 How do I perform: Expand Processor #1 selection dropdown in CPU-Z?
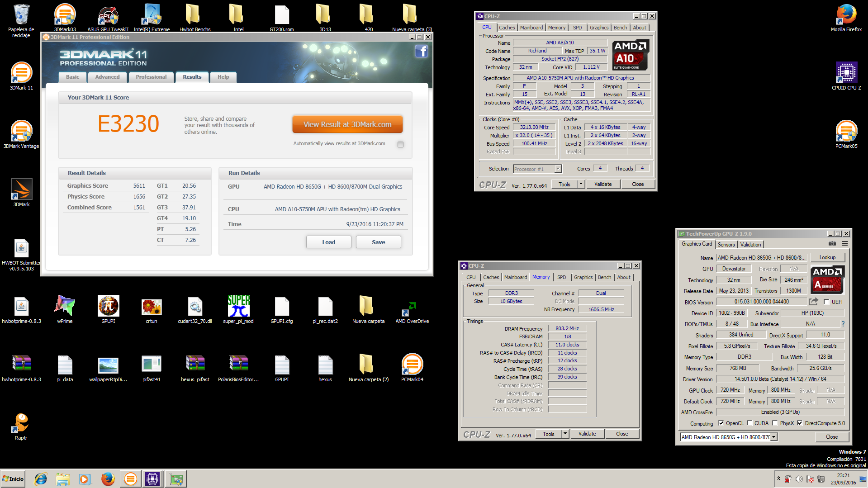[x=558, y=169]
